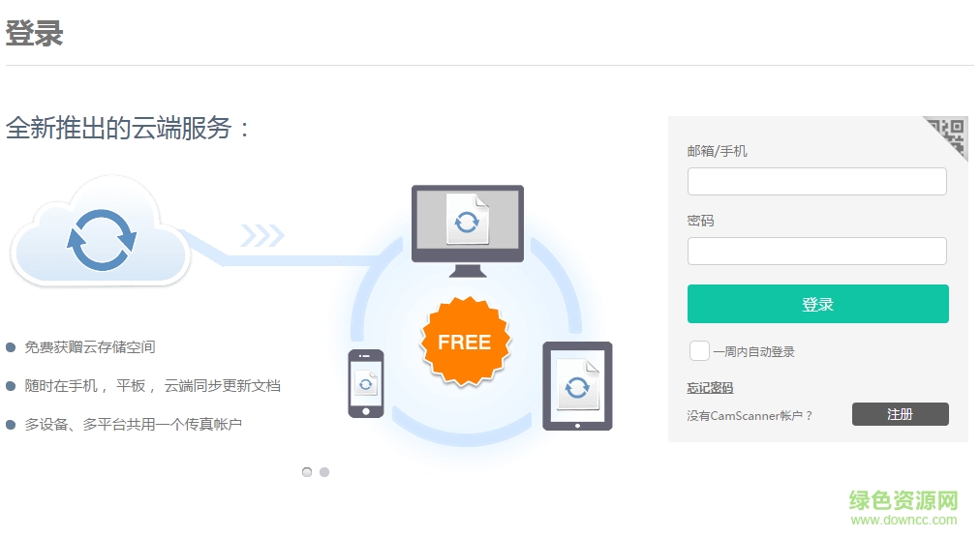The image size is (980, 538).
Task: Enable the 一周内自动登录 checkbox
Action: coord(699,351)
